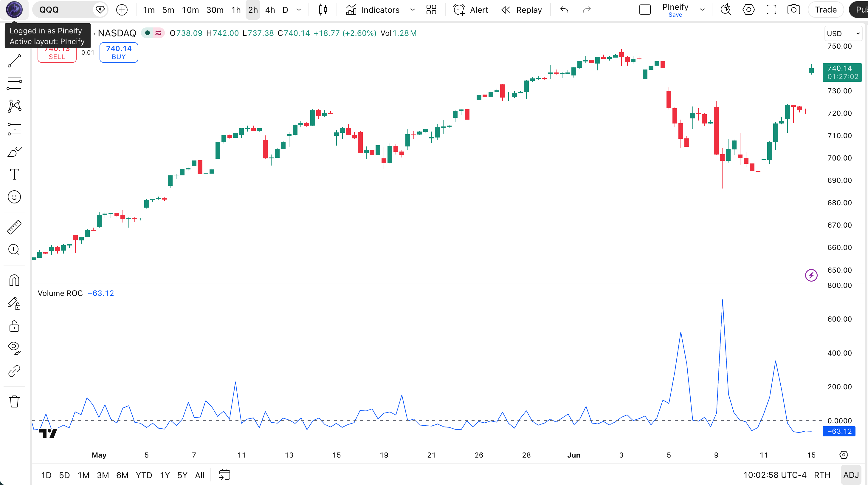Open the user profile avatar menu
The width and height of the screenshot is (868, 485).
tap(14, 10)
